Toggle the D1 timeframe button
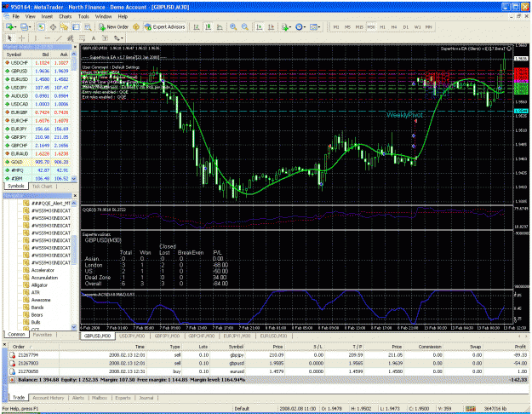 pos(406,26)
